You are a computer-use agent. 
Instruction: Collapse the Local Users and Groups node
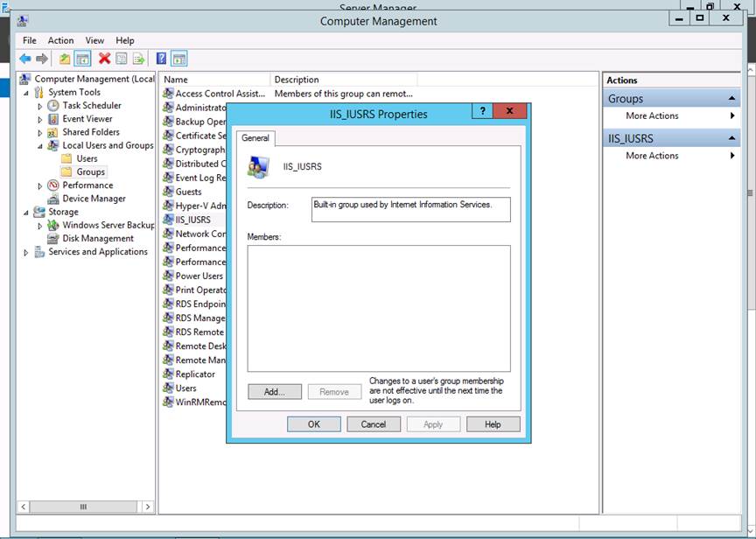pyautogui.click(x=40, y=146)
